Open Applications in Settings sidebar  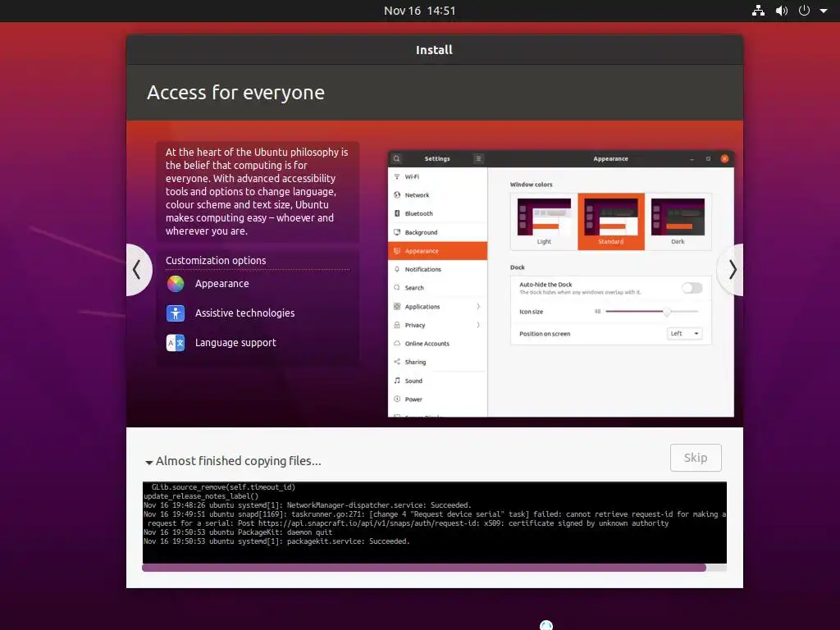click(x=438, y=307)
